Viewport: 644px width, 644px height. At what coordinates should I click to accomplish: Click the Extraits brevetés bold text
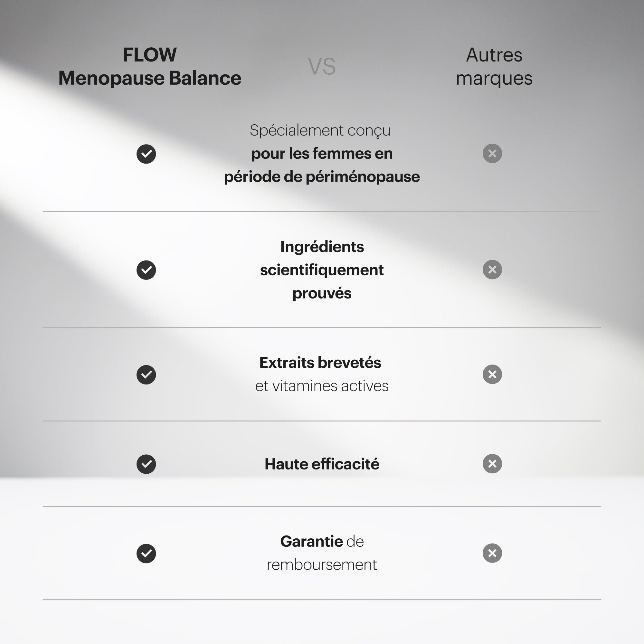coord(320,363)
